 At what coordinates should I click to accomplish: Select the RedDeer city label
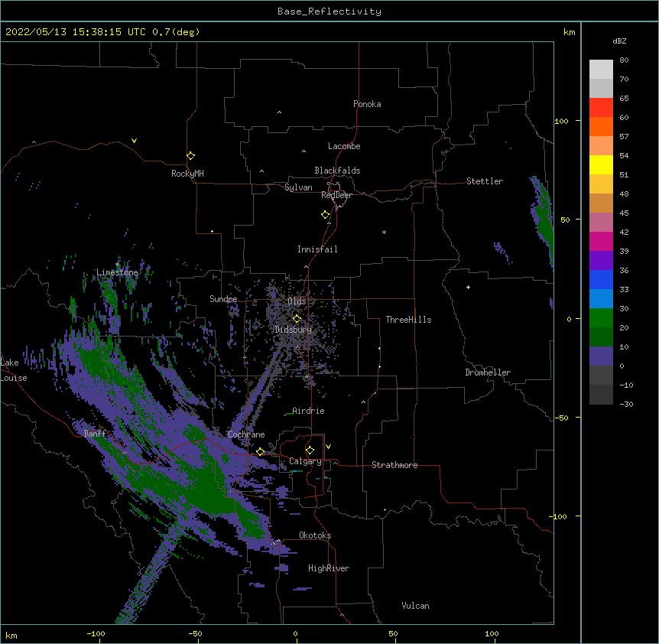point(336,195)
